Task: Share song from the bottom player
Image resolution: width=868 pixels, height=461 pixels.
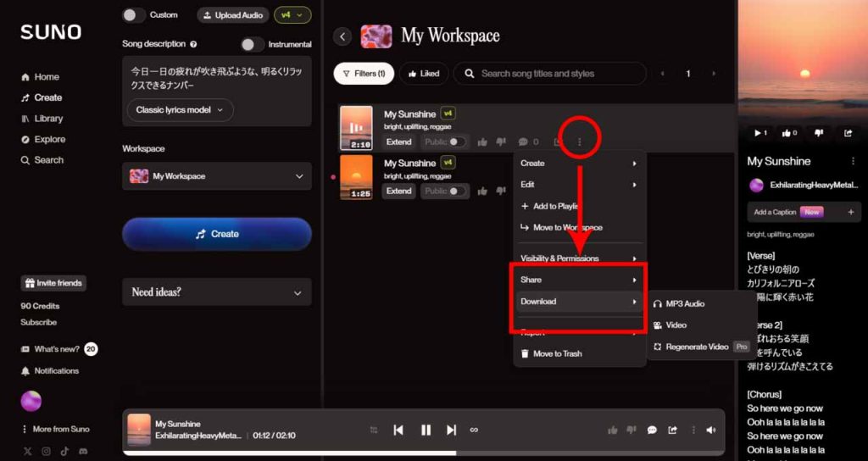Action: point(672,430)
